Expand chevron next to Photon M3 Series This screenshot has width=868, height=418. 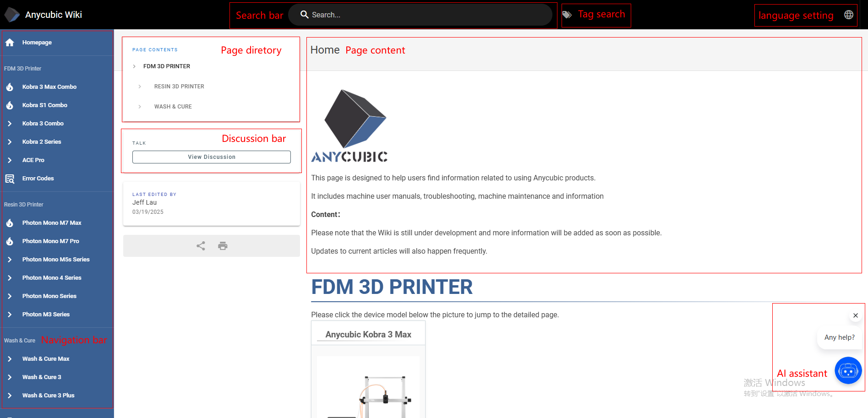coord(10,315)
